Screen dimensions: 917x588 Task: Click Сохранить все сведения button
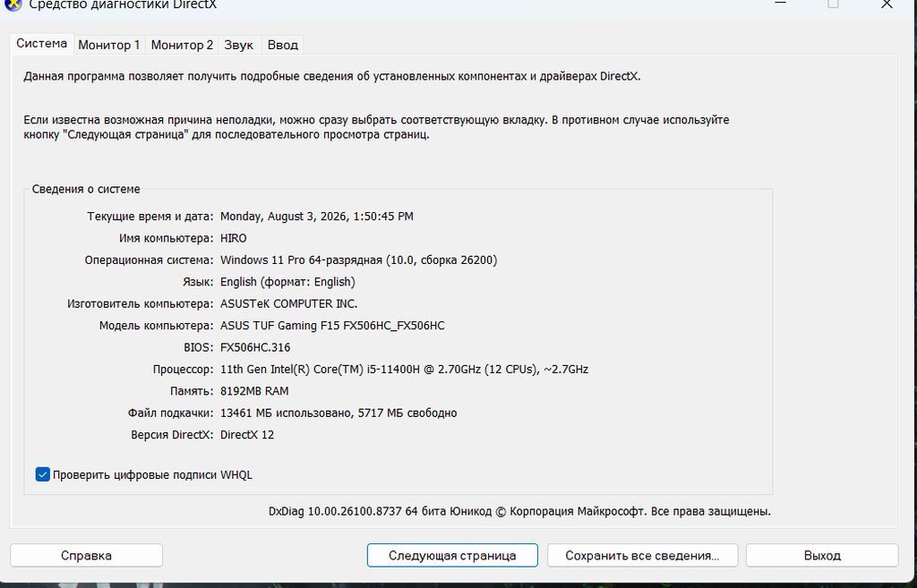(x=642, y=555)
